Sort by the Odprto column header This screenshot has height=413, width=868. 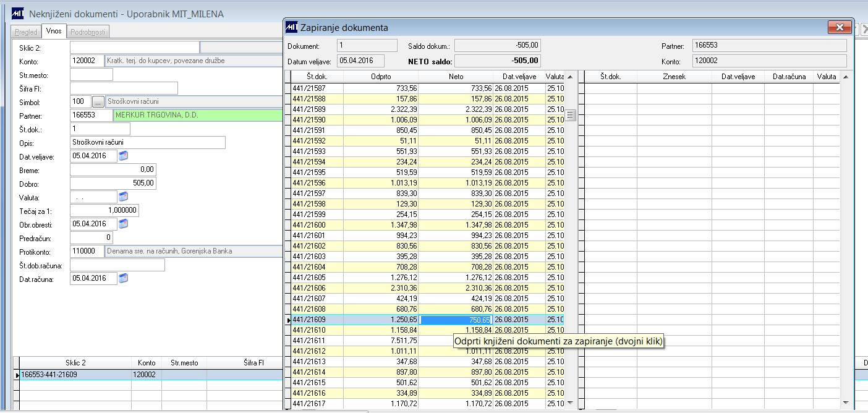point(380,77)
